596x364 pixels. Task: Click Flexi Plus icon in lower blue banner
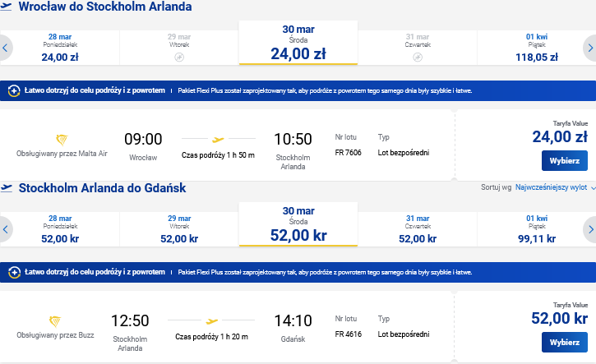click(x=14, y=273)
